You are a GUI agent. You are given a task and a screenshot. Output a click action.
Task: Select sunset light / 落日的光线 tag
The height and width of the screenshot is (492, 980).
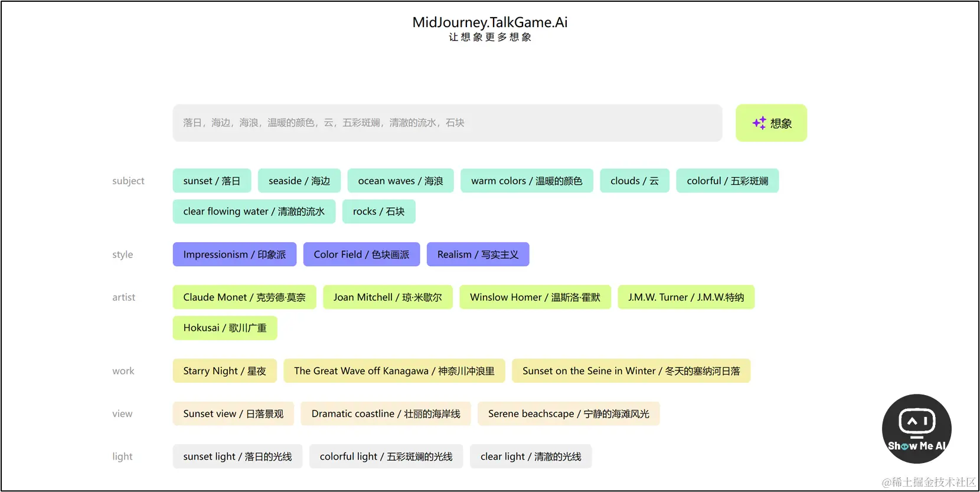coord(237,457)
